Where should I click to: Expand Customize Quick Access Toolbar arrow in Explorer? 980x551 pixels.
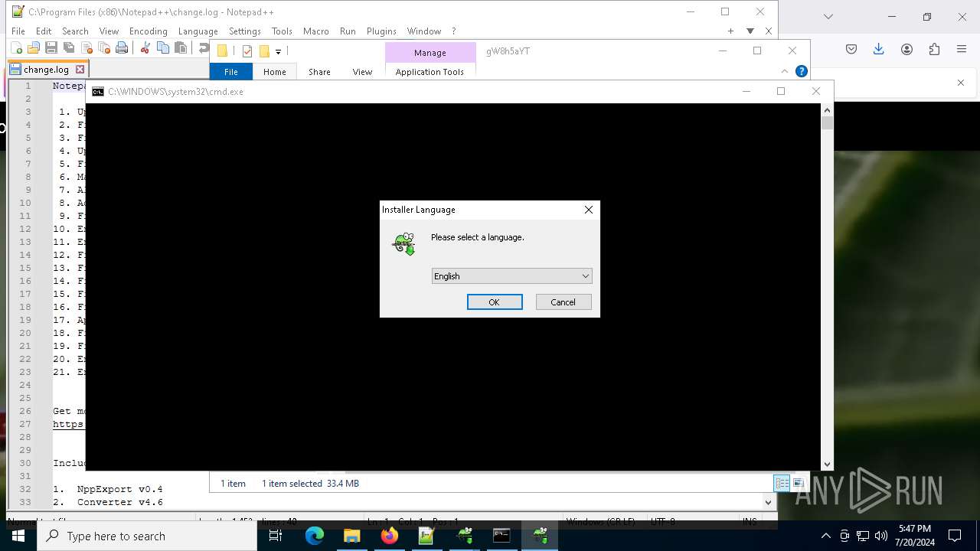pos(278,51)
